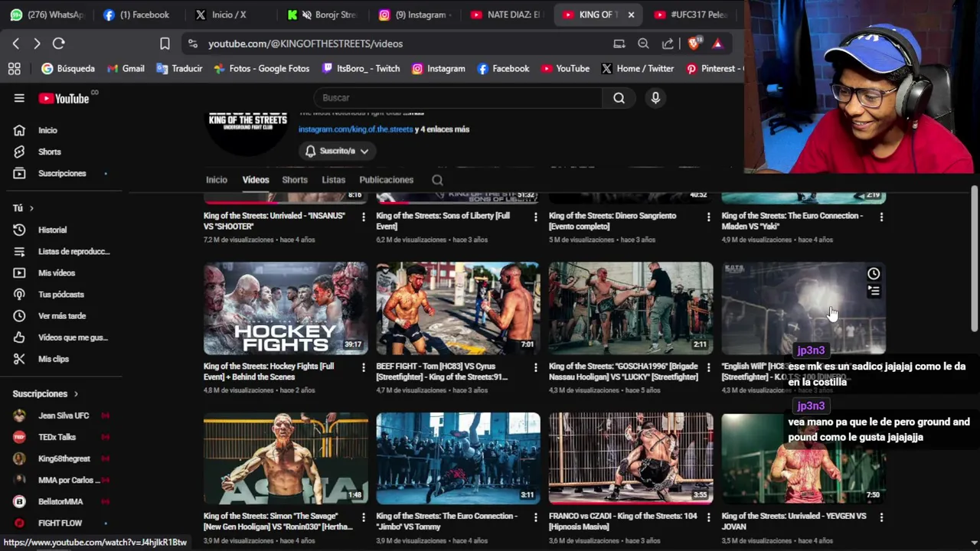Play the Hockey Fights video thumbnail
The image size is (980, 551).
pyautogui.click(x=286, y=308)
